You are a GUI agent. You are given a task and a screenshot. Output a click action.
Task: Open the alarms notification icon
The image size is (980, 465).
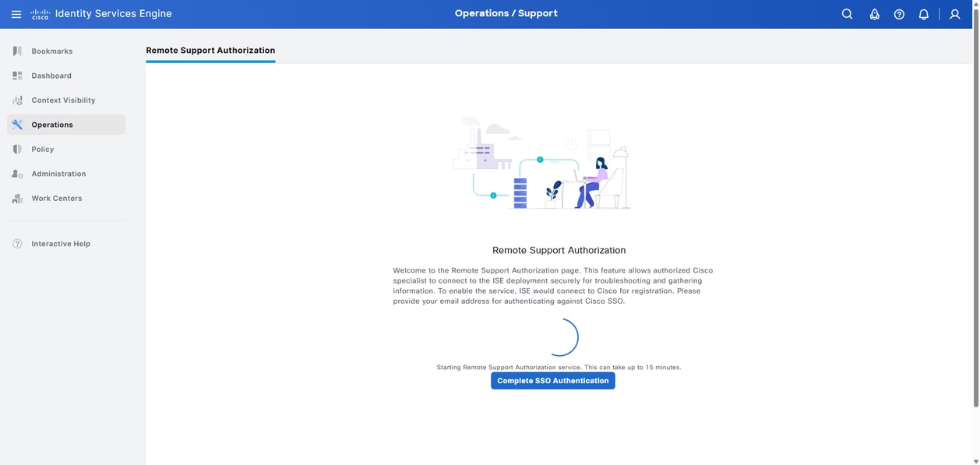click(873, 13)
